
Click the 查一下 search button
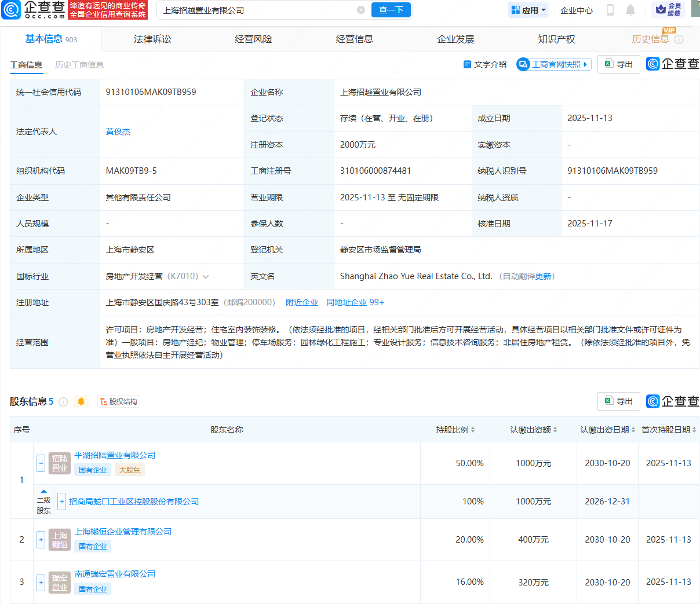point(391,10)
